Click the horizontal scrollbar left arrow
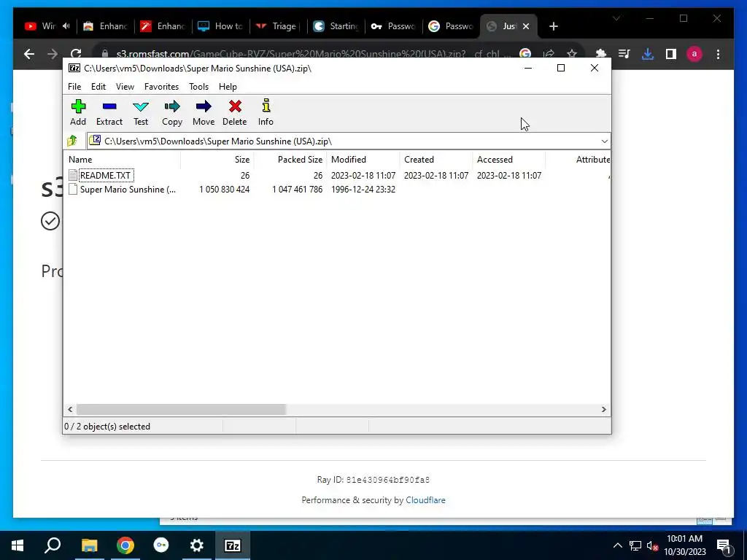Viewport: 747px width, 560px height. (x=70, y=410)
